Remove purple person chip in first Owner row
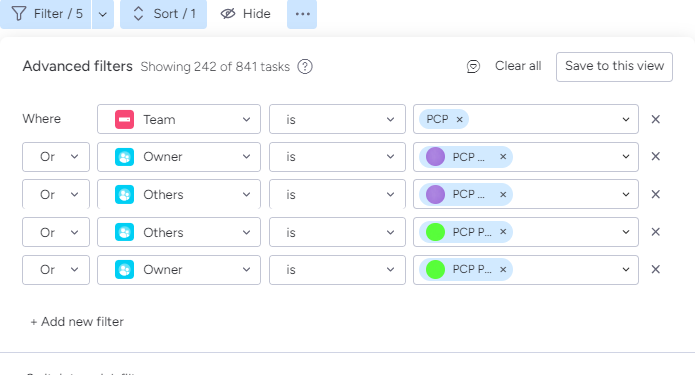 (x=503, y=156)
